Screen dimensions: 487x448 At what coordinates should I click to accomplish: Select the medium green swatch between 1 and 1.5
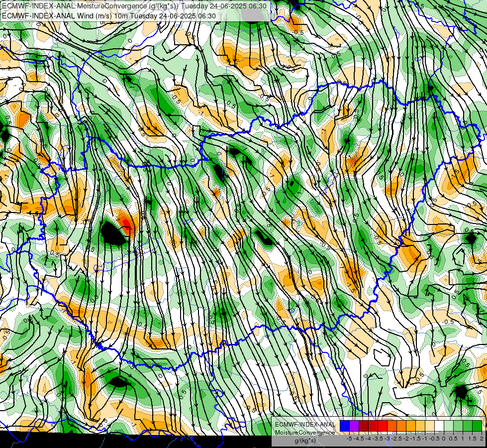coord(468,426)
